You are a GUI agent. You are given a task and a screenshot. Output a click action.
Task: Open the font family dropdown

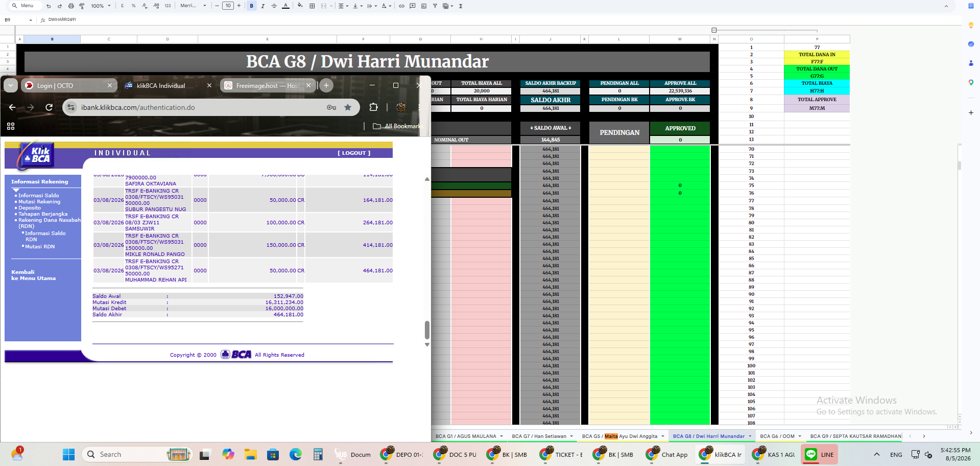click(x=193, y=6)
